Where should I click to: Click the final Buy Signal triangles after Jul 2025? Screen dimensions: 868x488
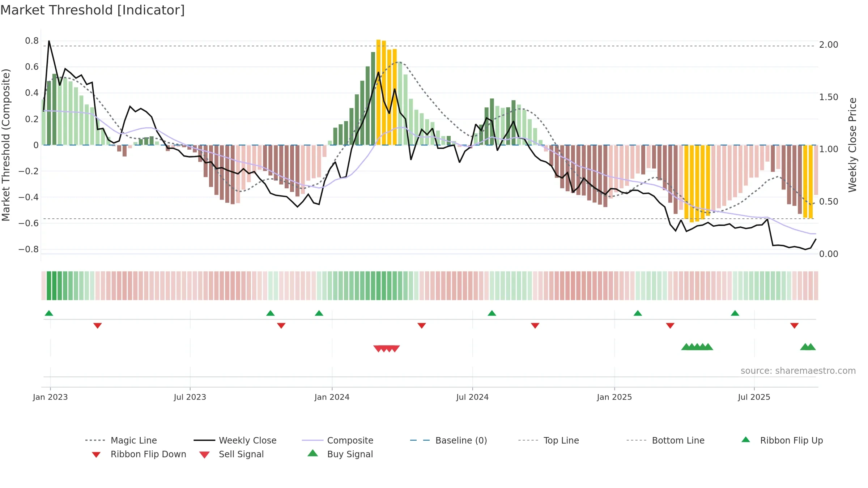point(808,347)
